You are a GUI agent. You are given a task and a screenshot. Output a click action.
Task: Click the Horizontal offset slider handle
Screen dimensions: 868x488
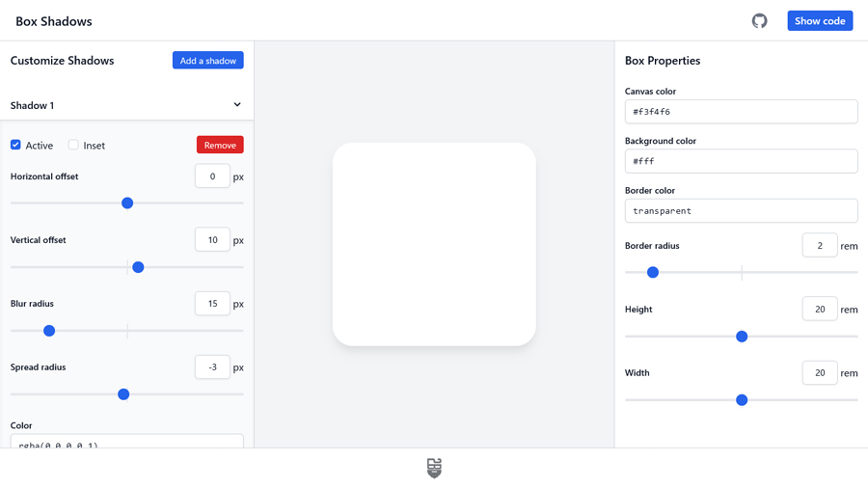tap(127, 203)
